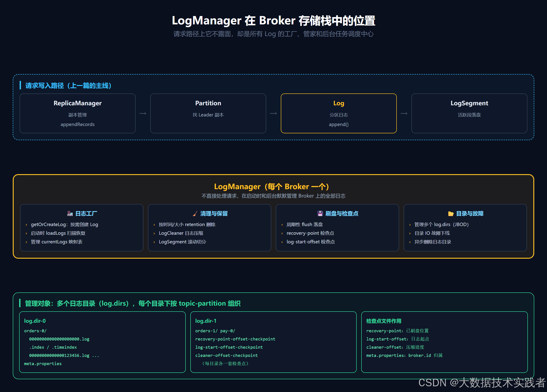This screenshot has width=547, height=392.
Task: Click the log.dir-1 panel title
Action: click(x=206, y=321)
